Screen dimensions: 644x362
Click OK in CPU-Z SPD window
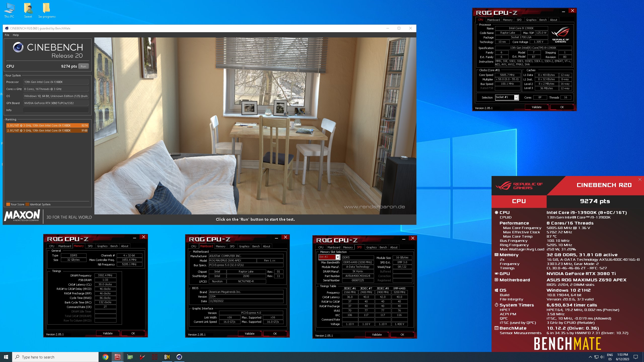(x=402, y=335)
